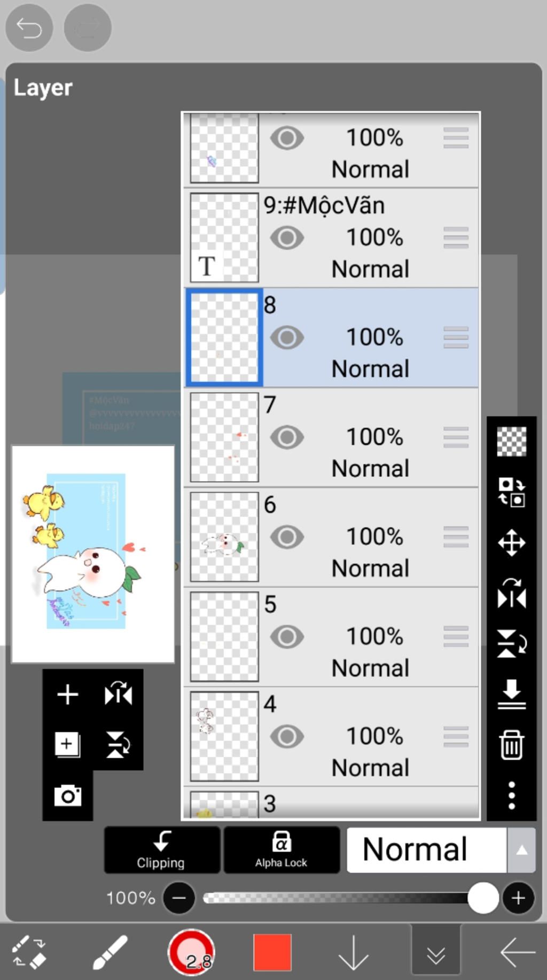This screenshot has width=547, height=980.
Task: Select the move transform arrows icon
Action: [511, 543]
